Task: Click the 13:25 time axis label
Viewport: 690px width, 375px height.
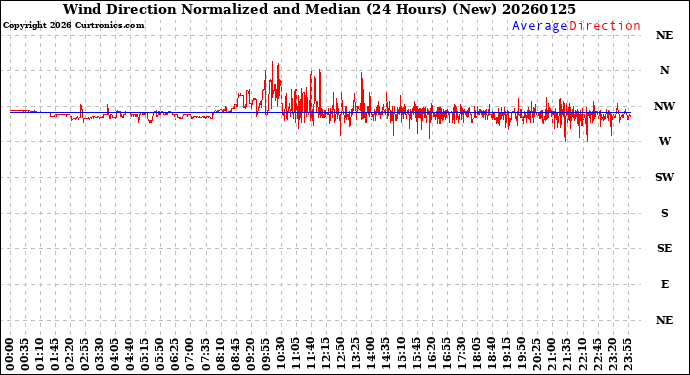Action: pyautogui.click(x=356, y=355)
